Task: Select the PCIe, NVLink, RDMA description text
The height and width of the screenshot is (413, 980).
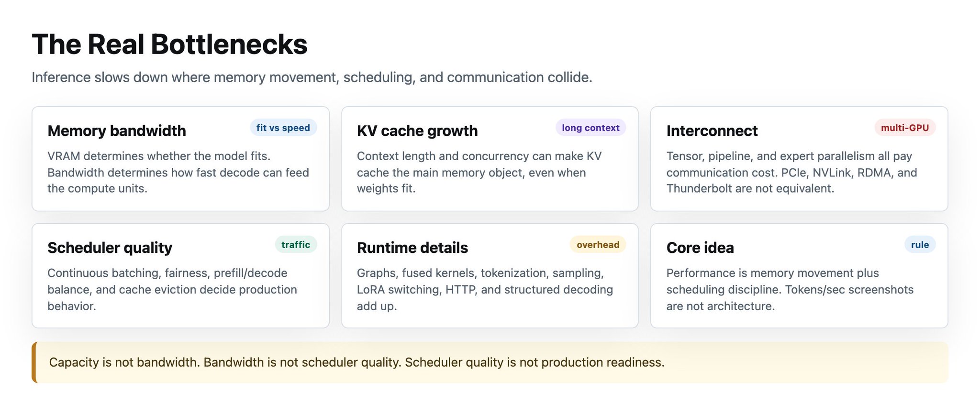Action: [x=792, y=172]
